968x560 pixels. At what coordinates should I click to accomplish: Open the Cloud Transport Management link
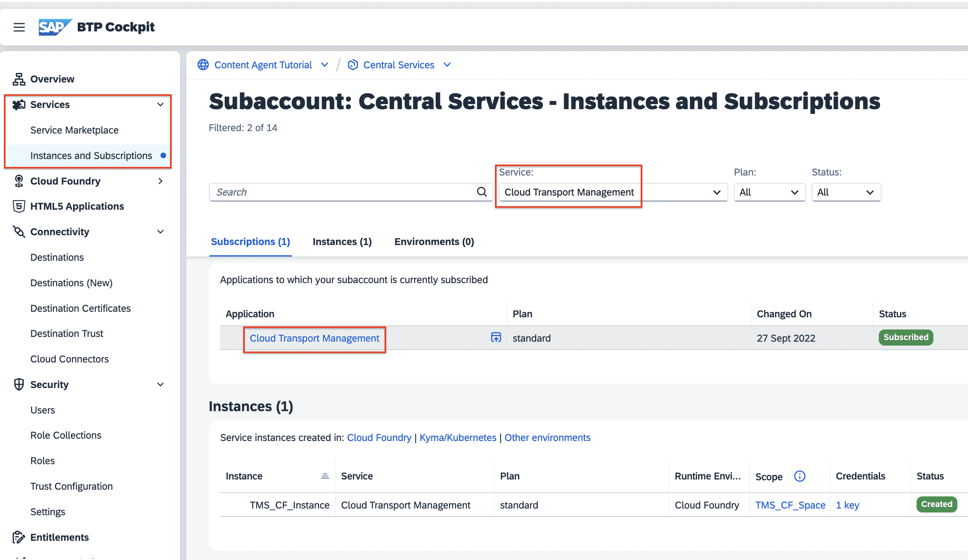[314, 338]
